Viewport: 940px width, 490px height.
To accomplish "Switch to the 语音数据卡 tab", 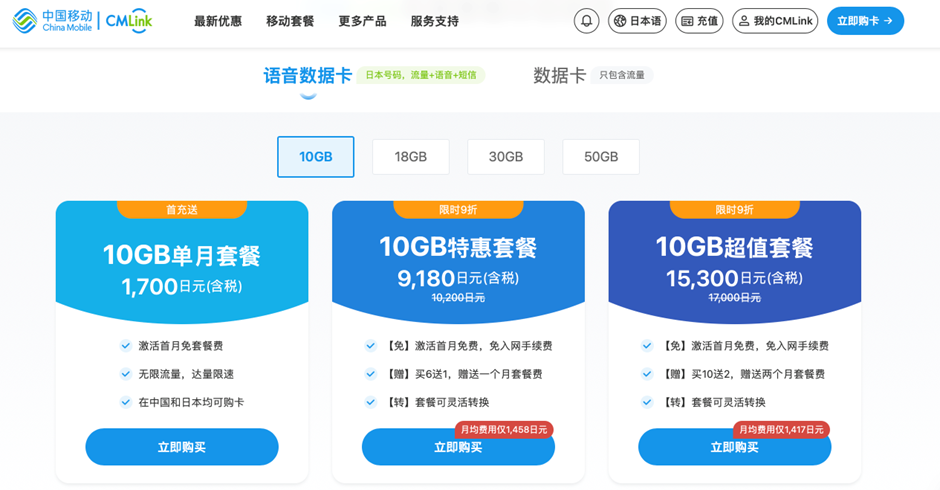I will tap(308, 75).
